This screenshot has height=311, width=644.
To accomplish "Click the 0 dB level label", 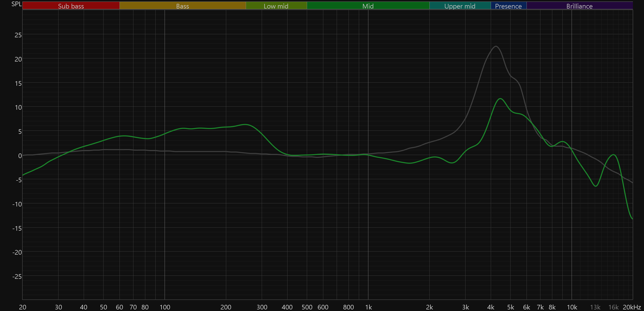I will click(20, 156).
